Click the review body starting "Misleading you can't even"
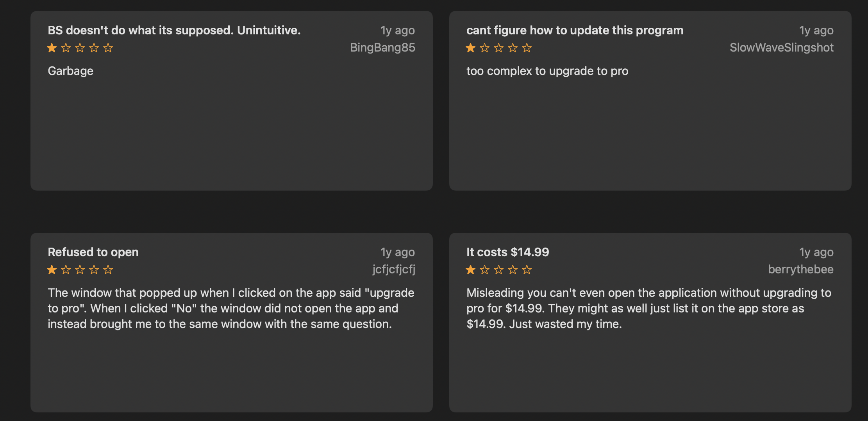This screenshot has height=421, width=868. coord(648,309)
